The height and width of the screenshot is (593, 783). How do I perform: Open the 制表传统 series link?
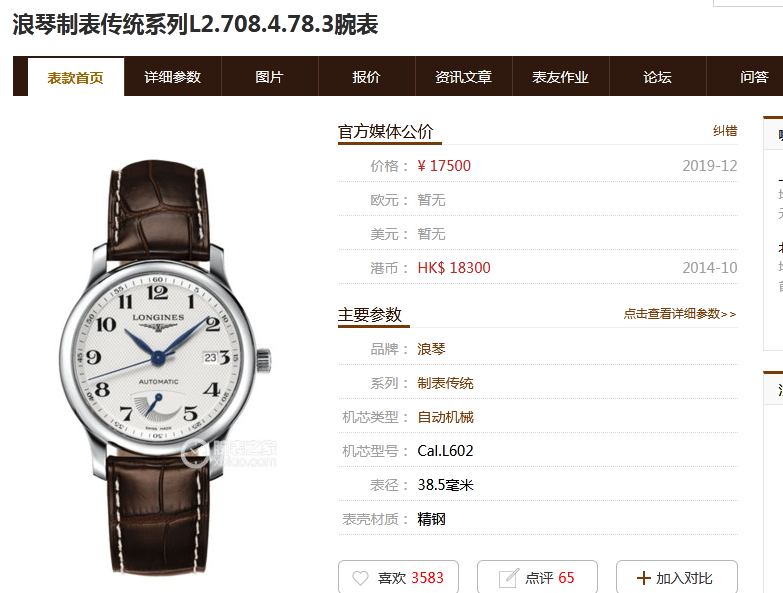tap(445, 383)
